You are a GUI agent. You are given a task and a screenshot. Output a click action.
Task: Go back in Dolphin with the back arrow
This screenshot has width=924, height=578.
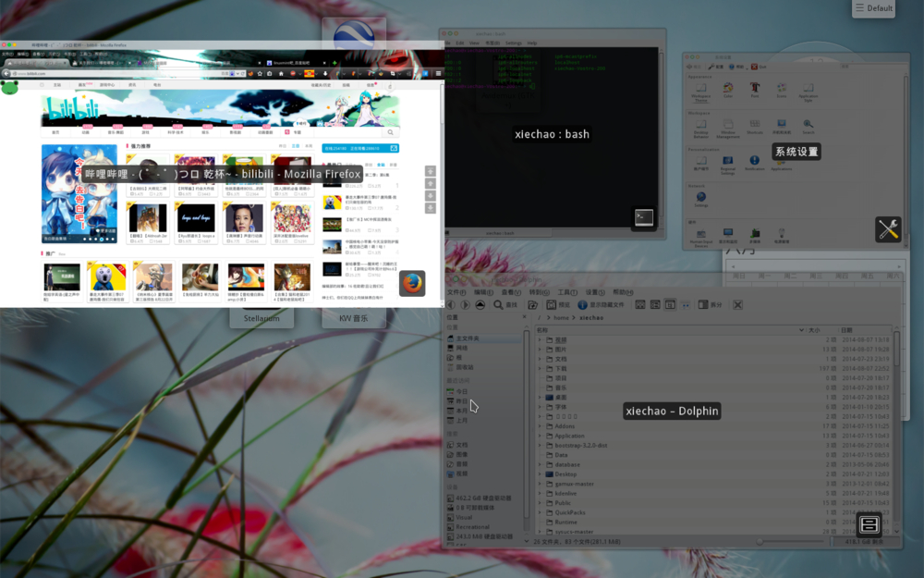tap(451, 305)
